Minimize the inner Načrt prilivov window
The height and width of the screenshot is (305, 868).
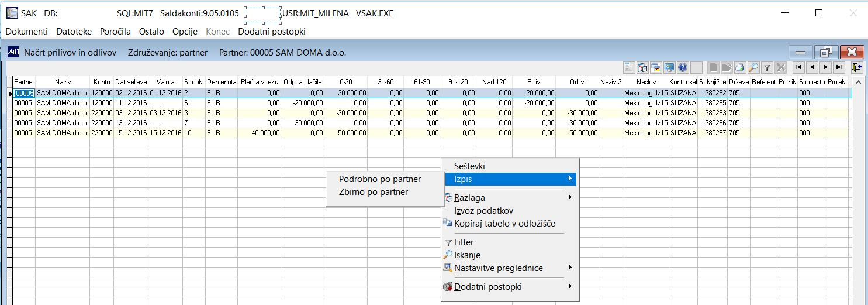pyautogui.click(x=800, y=52)
